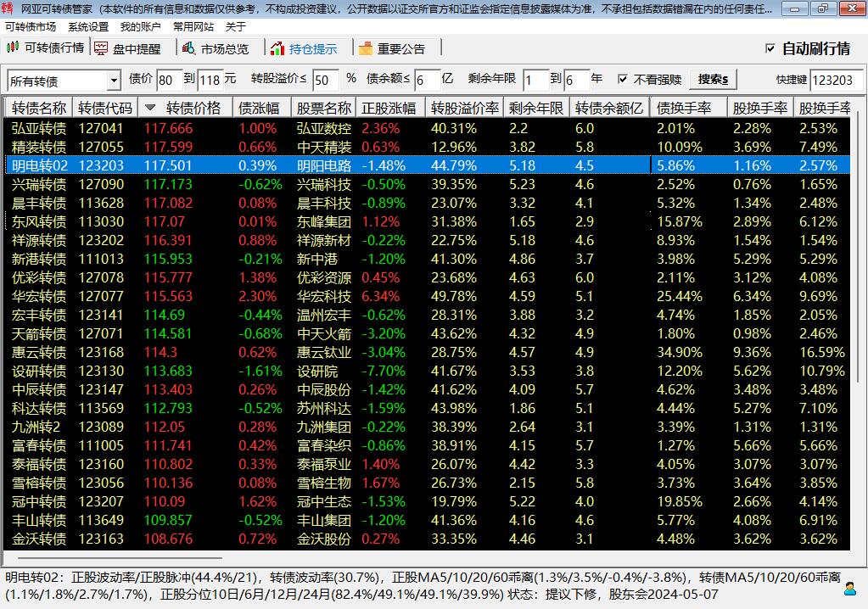This screenshot has width=868, height=609.
Task: Click the 明阳电路 stock name cell
Action: [324, 166]
